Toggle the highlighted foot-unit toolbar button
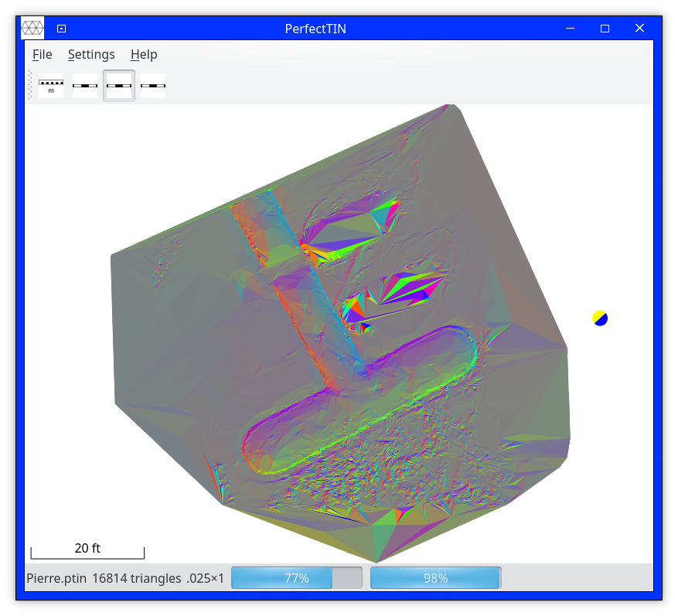678x616 pixels. (119, 86)
